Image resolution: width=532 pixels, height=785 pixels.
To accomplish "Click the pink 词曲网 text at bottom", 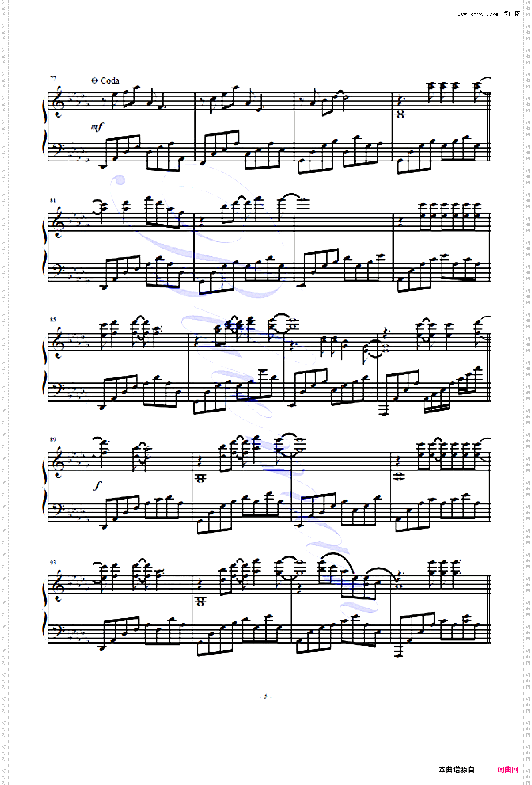I will tap(508, 769).
